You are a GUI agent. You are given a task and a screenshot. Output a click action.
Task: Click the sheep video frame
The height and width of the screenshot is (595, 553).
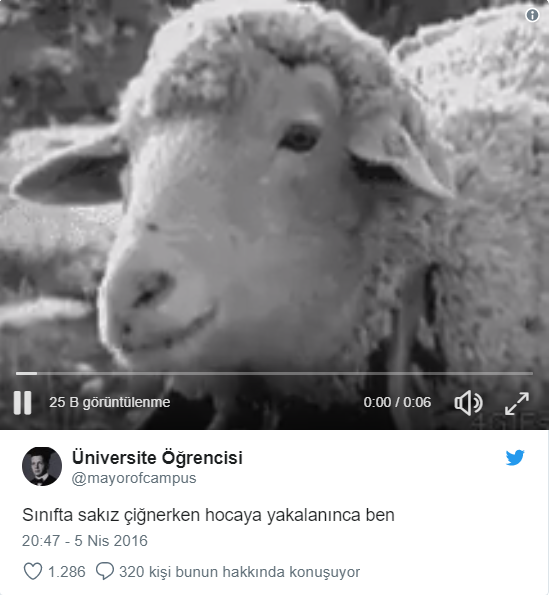click(x=274, y=190)
